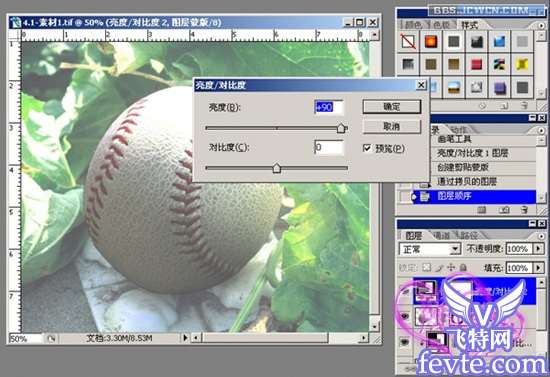The height and width of the screenshot is (377, 550).
Task: Click the 亮度 brightness slider handle
Action: pos(341,128)
